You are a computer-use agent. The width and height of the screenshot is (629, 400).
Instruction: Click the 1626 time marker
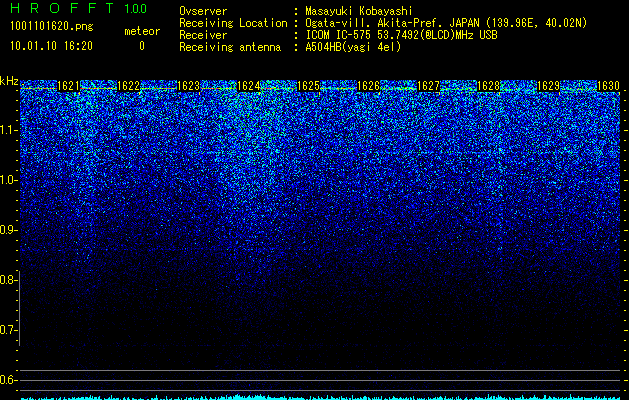(x=368, y=86)
